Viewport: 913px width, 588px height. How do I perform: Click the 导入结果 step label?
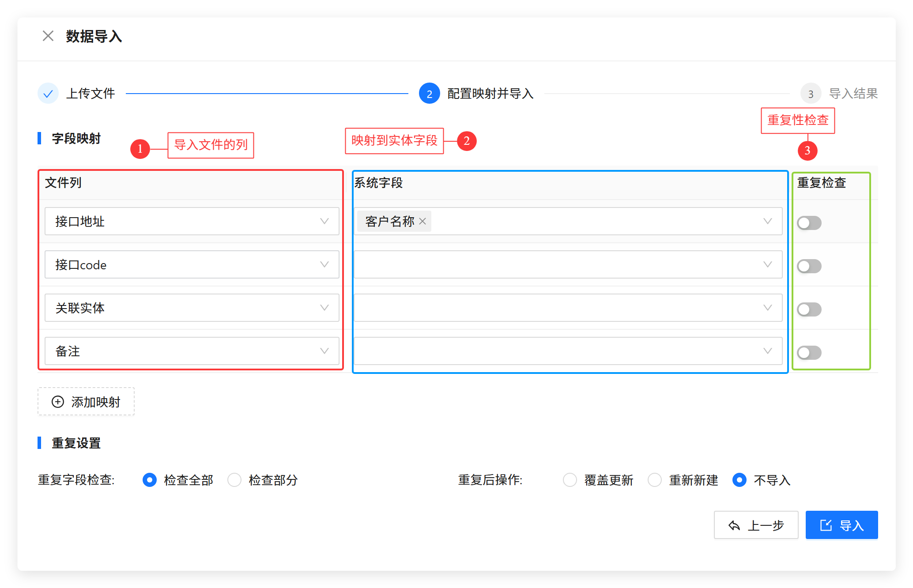coord(853,94)
